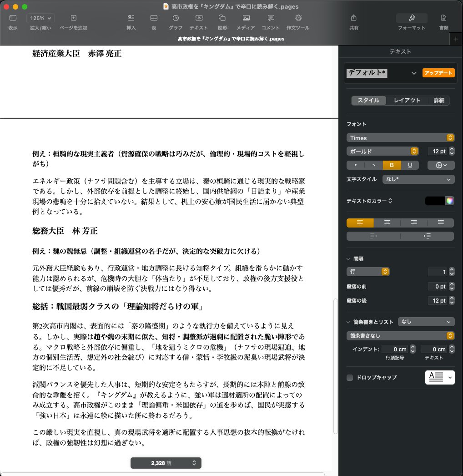The image size is (463, 476).
Task: Select the document tab titled 高市政権を『キングダム』
Action: 231,39
